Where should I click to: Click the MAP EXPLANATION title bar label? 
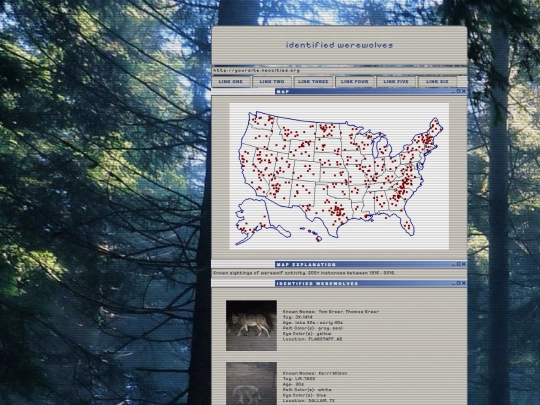click(x=306, y=264)
